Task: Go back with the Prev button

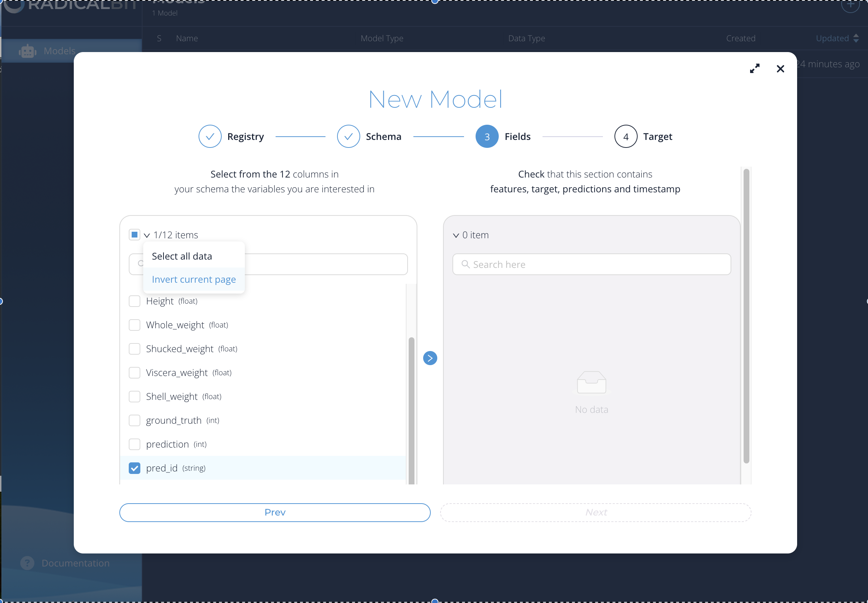Action: [x=275, y=512]
